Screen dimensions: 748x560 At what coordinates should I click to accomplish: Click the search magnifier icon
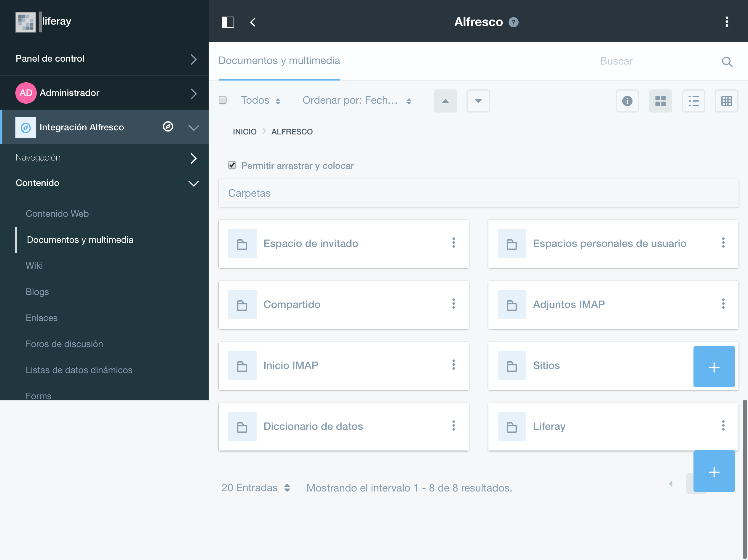coord(727,62)
